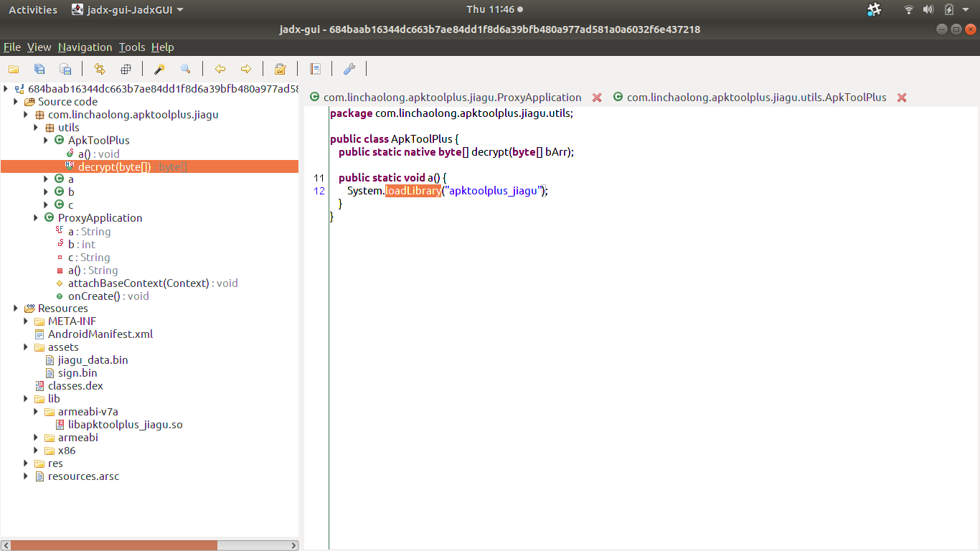Expand the res folder in Resources

coord(26,463)
